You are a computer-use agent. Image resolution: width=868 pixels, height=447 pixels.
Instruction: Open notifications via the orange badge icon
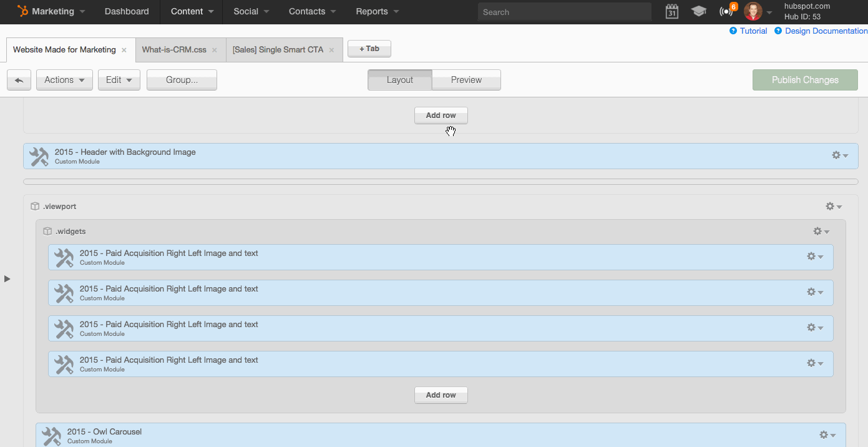[728, 11]
